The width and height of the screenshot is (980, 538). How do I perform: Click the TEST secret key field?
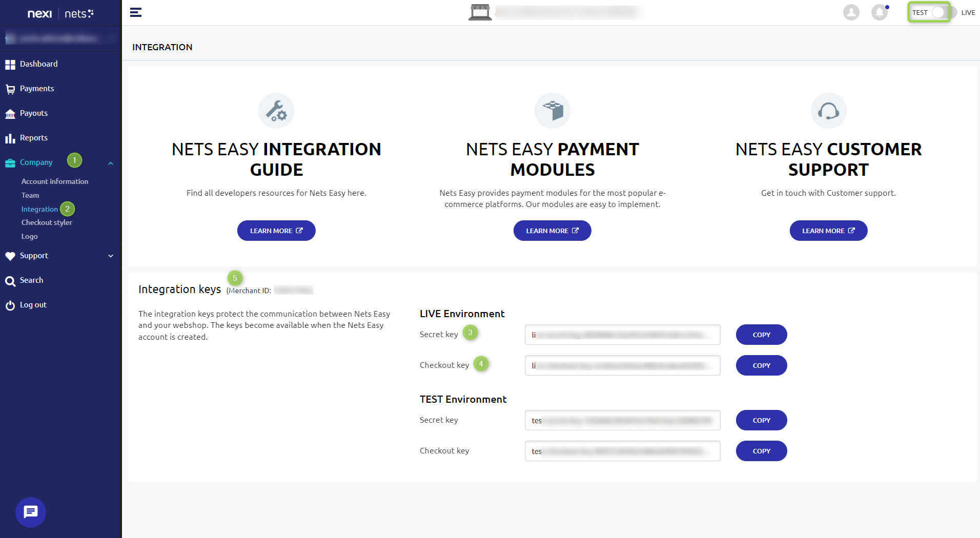pyautogui.click(x=623, y=420)
